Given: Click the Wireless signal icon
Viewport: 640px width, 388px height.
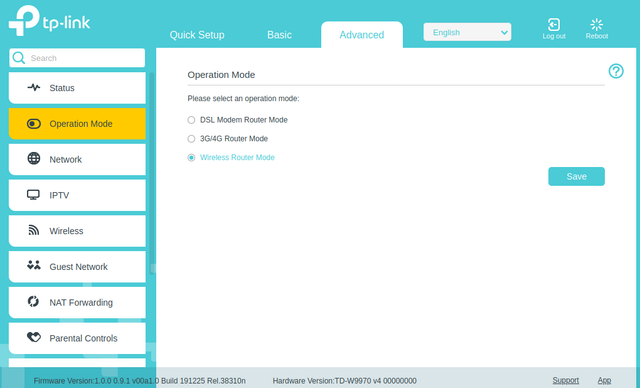Looking at the screenshot, I should click(x=33, y=230).
